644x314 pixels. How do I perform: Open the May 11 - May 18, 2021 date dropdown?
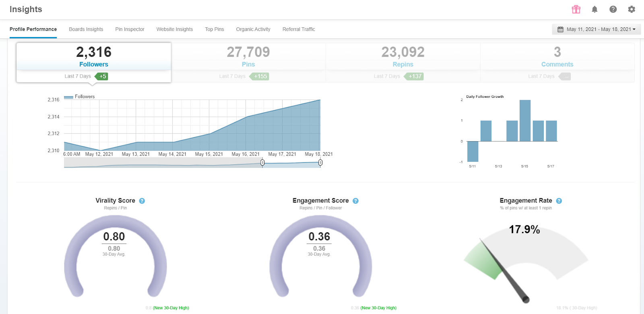click(597, 29)
